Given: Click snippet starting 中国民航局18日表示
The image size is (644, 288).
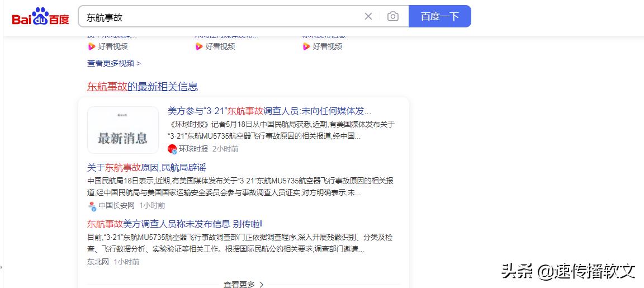Looking at the screenshot, I should tap(240, 187).
